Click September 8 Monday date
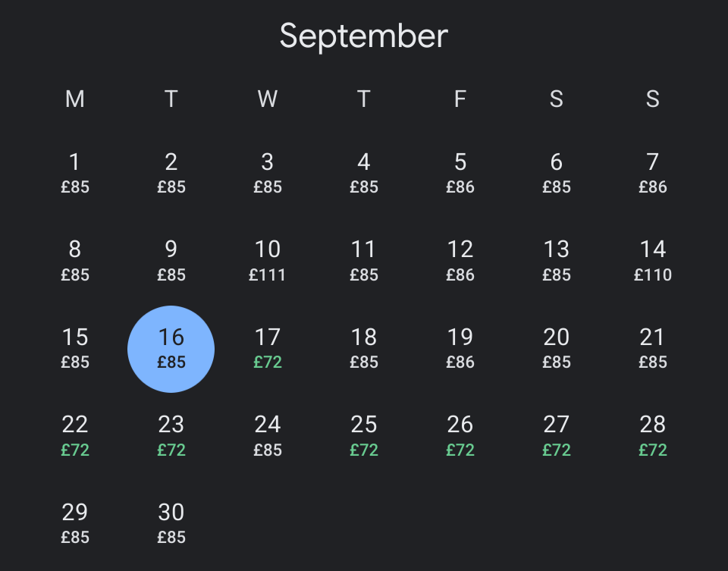The height and width of the screenshot is (571, 728). (x=75, y=262)
